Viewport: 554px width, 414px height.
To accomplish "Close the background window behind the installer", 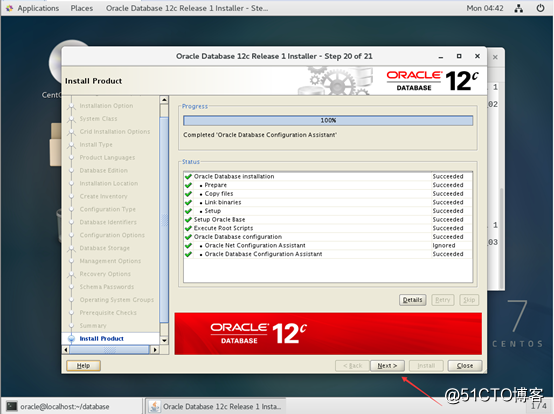I will click(x=495, y=57).
